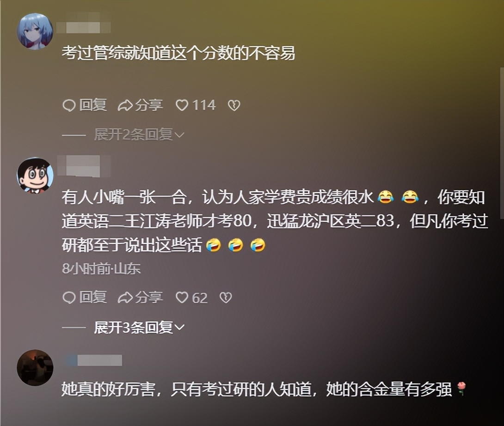Open the blurred username of the third commenter
The image size is (504, 426).
(93, 360)
